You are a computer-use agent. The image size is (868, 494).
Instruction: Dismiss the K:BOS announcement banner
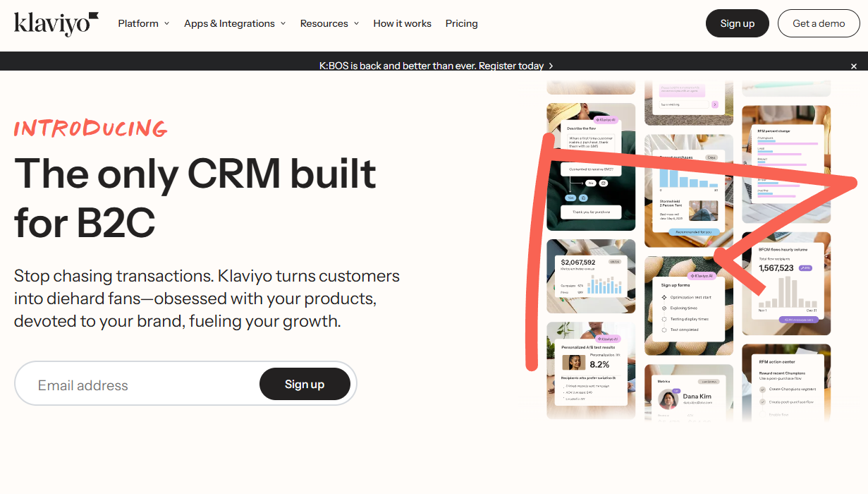point(854,66)
